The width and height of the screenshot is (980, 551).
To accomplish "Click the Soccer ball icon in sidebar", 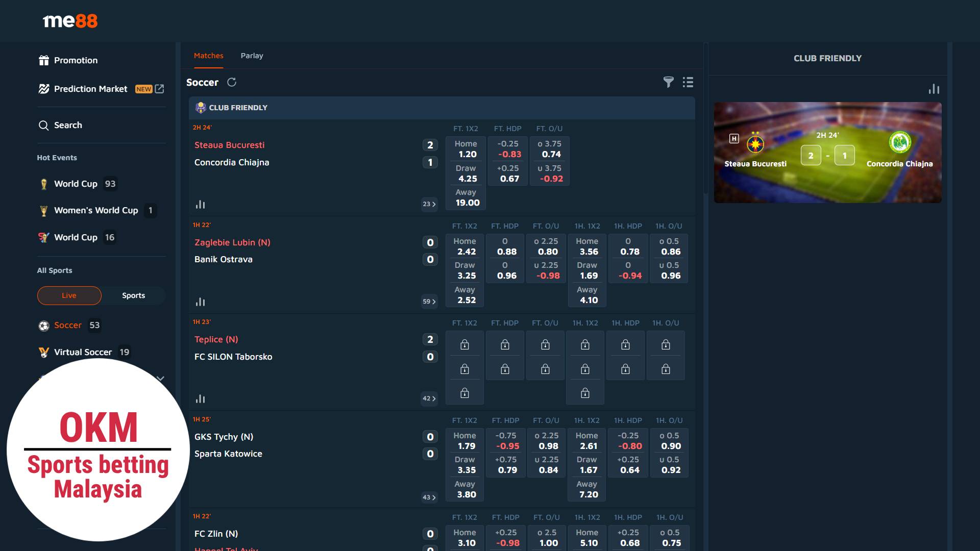I will pos(44,325).
